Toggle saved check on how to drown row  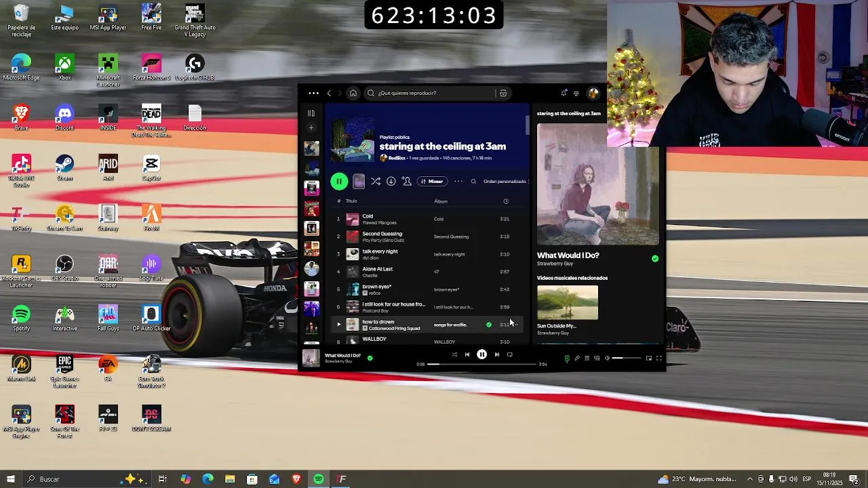489,325
